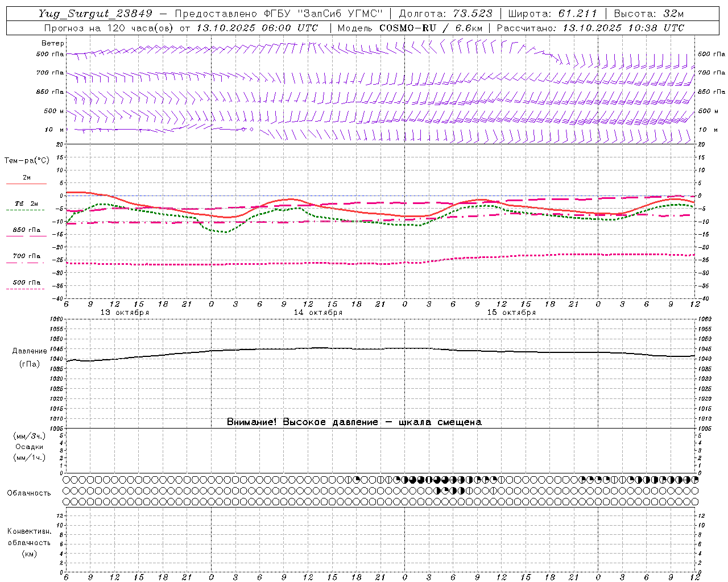Click the Облачность row label
Image resolution: width=728 pixels, height=582 pixels.
pyautogui.click(x=29, y=493)
